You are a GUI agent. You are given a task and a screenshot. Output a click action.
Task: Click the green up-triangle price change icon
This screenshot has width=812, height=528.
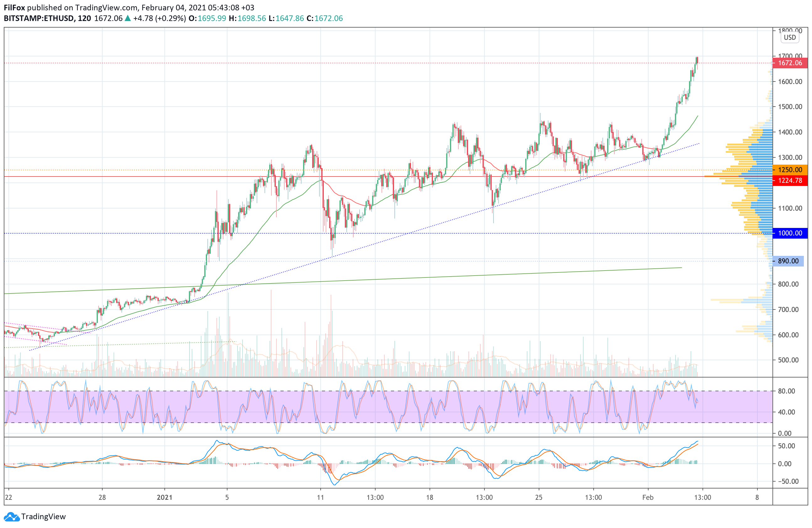coord(128,18)
